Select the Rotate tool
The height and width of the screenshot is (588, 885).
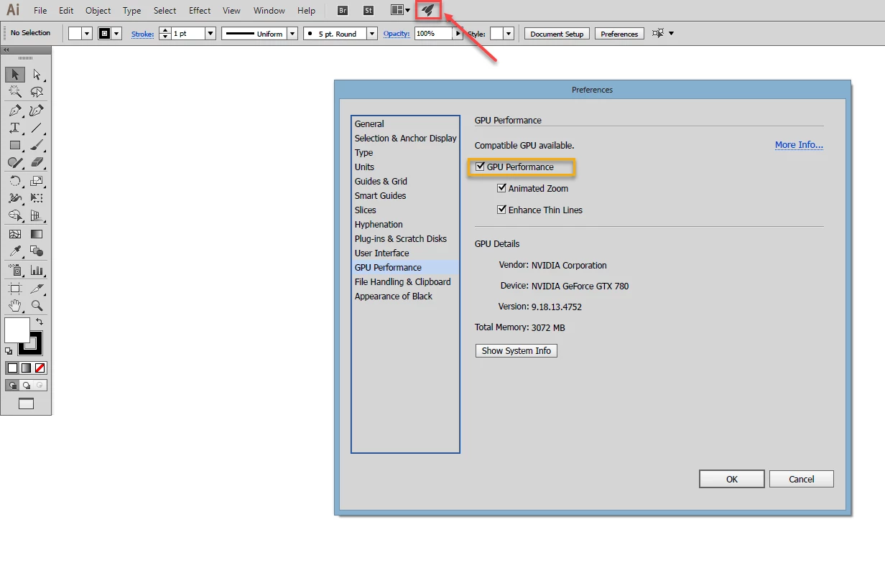[14, 182]
